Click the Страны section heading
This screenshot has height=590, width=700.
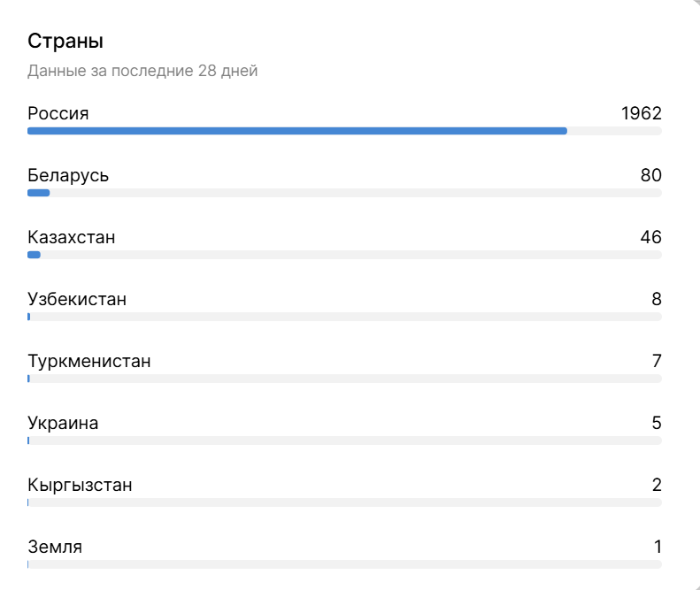click(65, 41)
